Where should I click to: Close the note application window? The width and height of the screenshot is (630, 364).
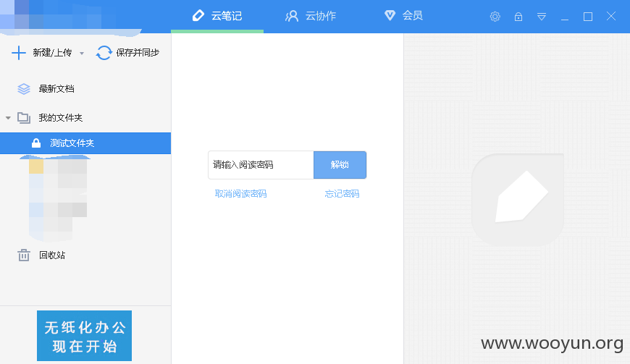pos(611,16)
